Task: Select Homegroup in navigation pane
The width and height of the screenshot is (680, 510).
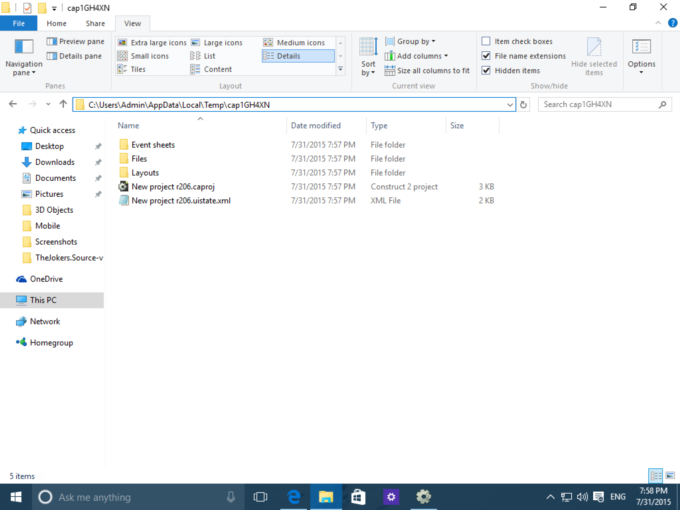Action: 51,343
